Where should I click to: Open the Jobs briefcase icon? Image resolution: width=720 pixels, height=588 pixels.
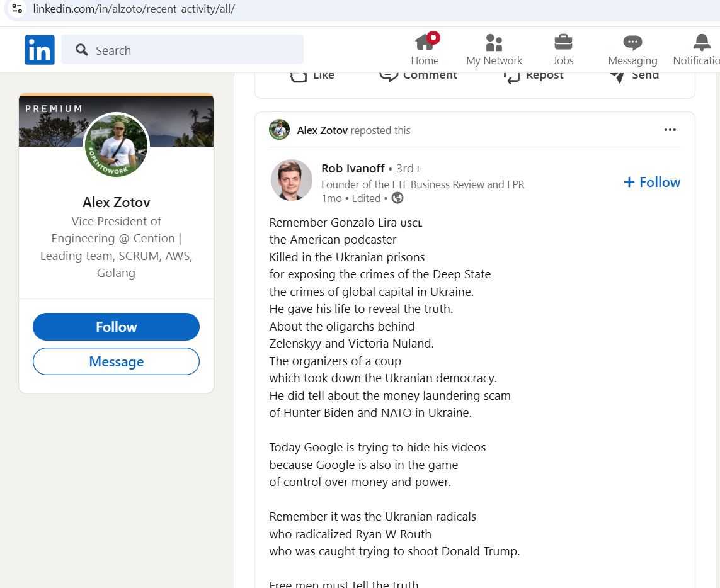click(x=563, y=42)
